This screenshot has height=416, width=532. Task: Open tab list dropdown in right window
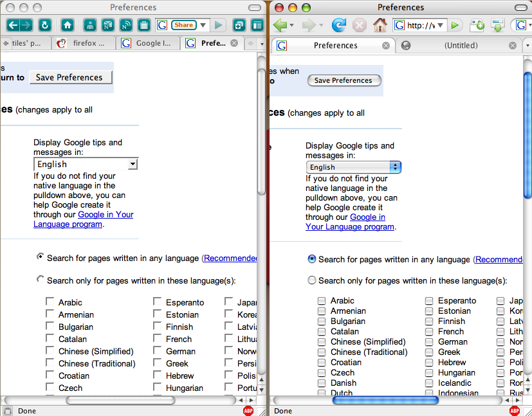coord(527,46)
